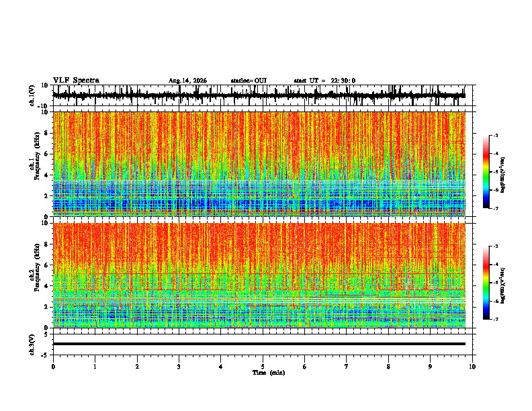The image size is (532, 411).
Task: Click the '10' kHz tick on ch.2 spectrogram
Action: click(45, 223)
